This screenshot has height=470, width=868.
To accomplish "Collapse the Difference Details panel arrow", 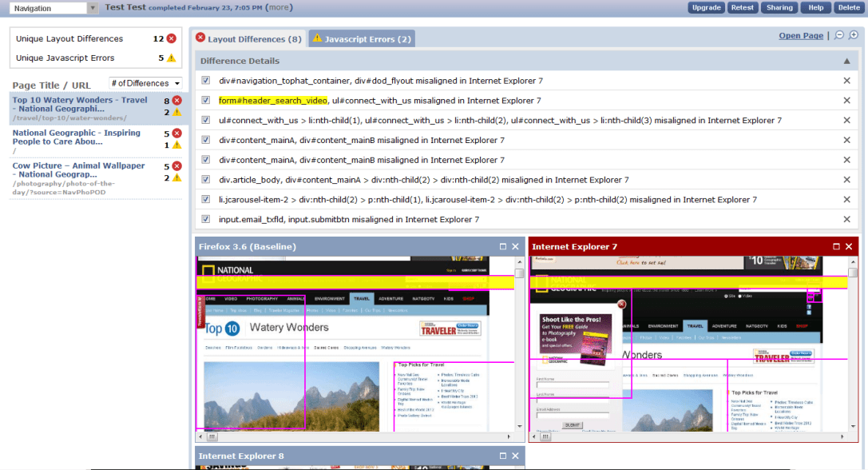I will coord(846,61).
